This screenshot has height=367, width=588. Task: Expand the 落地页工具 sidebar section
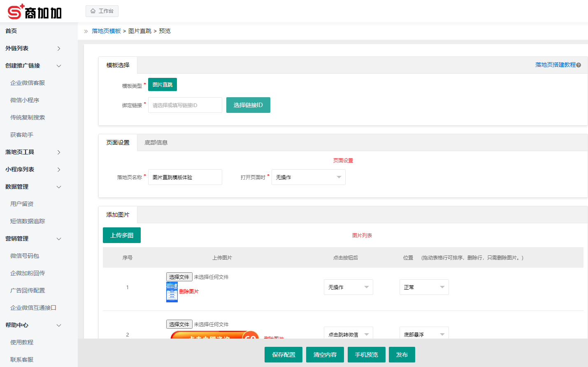coord(31,152)
